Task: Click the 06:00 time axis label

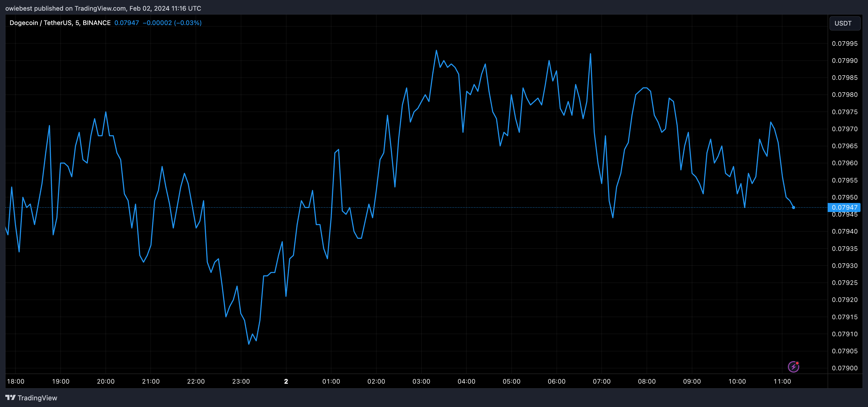Action: pos(557,381)
